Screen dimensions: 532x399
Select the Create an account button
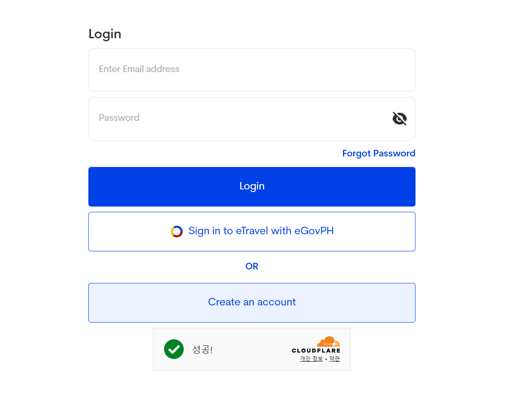(x=252, y=303)
